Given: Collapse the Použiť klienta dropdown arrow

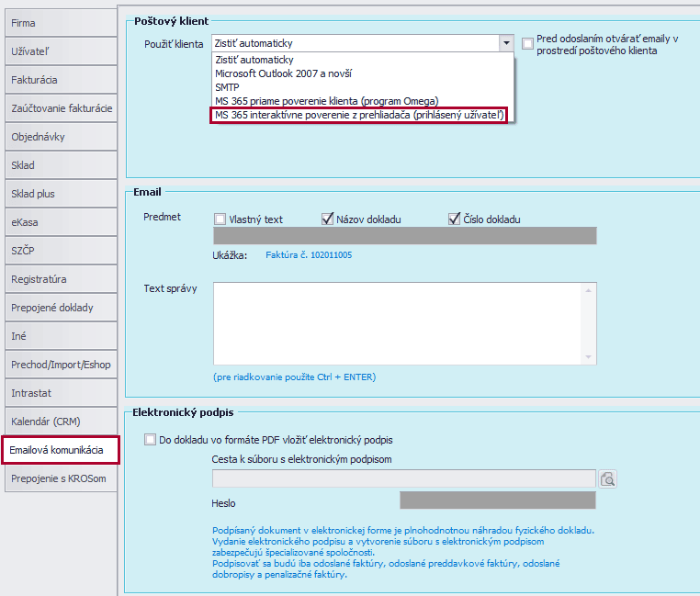Looking at the screenshot, I should click(506, 43).
